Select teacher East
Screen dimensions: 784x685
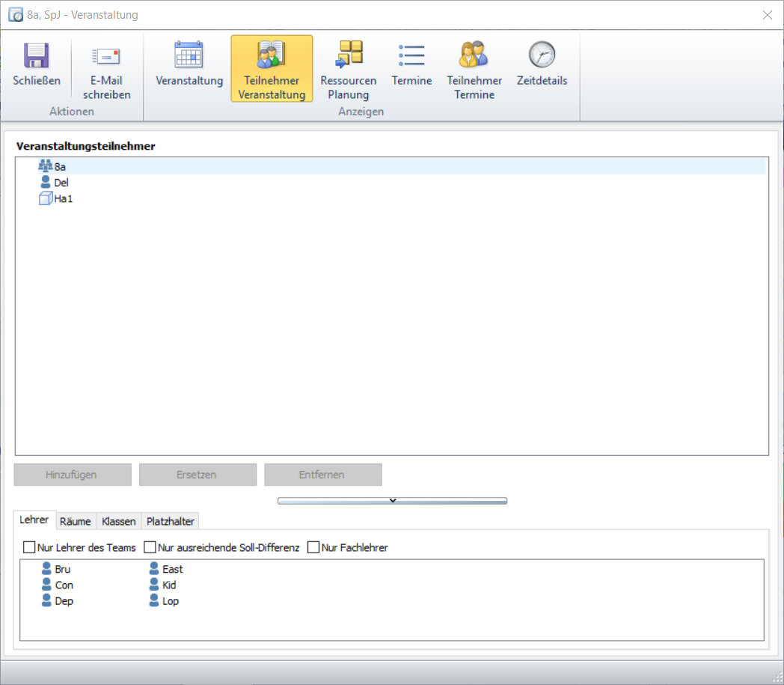click(x=166, y=569)
